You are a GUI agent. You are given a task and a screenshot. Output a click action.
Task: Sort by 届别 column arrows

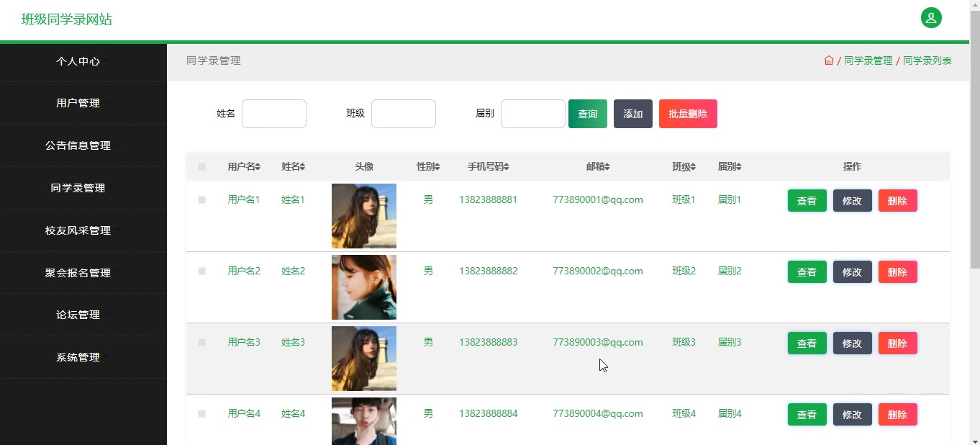[738, 167]
